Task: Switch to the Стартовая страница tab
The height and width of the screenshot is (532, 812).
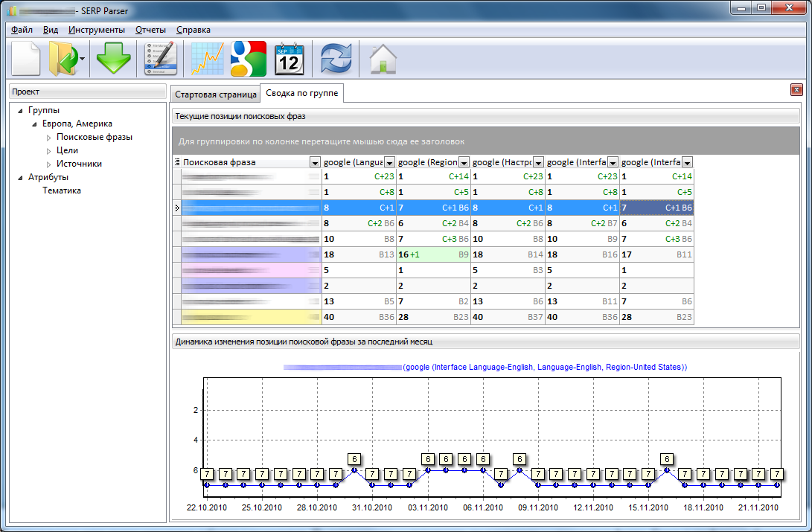Action: tap(214, 94)
